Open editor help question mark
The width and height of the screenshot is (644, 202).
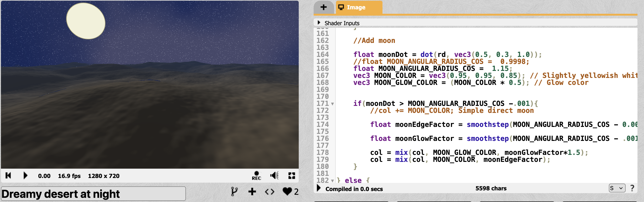pos(632,188)
